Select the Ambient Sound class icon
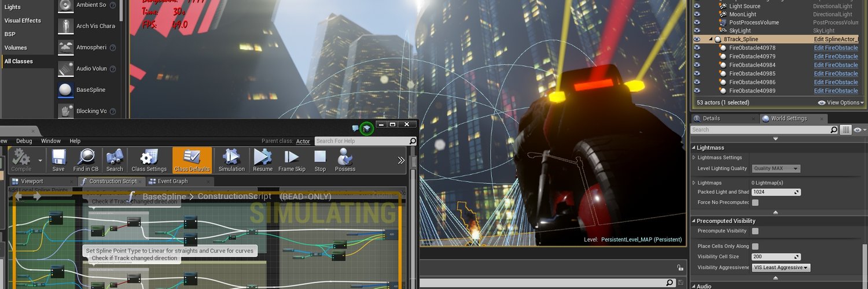The height and width of the screenshot is (289, 868). click(66, 5)
